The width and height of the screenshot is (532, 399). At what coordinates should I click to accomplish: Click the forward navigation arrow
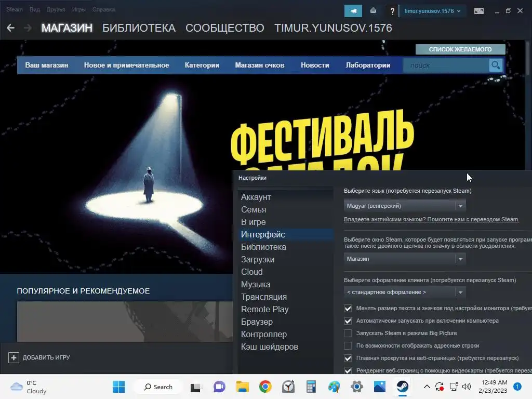(x=28, y=28)
